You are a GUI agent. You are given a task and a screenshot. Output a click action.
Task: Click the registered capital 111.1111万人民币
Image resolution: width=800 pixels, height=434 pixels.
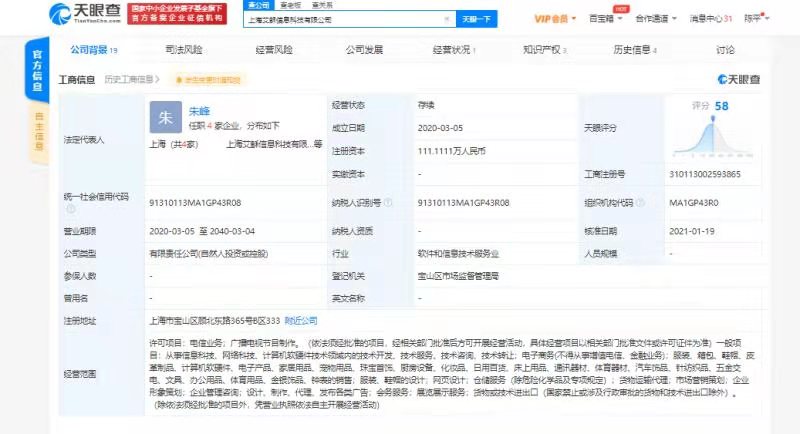pyautogui.click(x=452, y=151)
